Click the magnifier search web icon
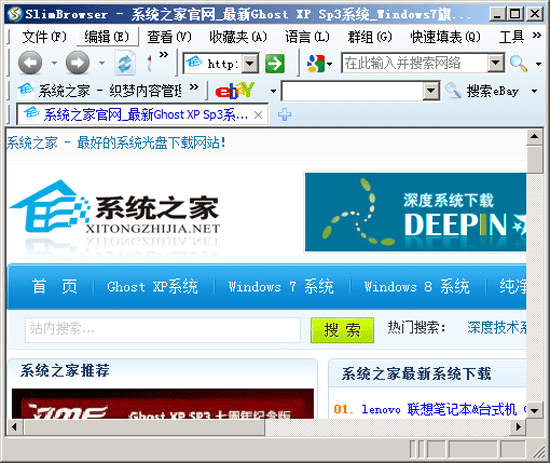Screen dimensions: 550x463 [518, 63]
